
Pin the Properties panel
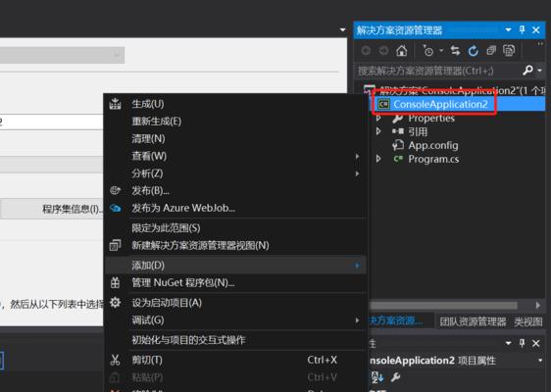[x=522, y=343]
